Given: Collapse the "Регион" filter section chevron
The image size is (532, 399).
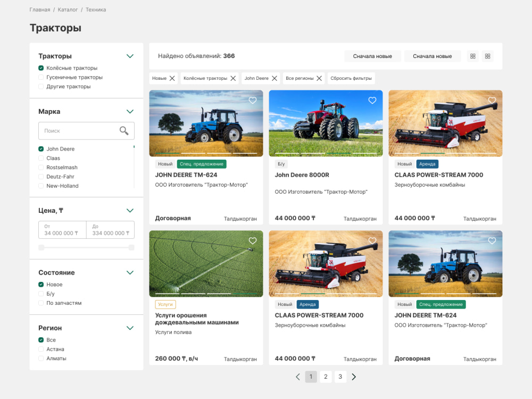Looking at the screenshot, I should (130, 328).
